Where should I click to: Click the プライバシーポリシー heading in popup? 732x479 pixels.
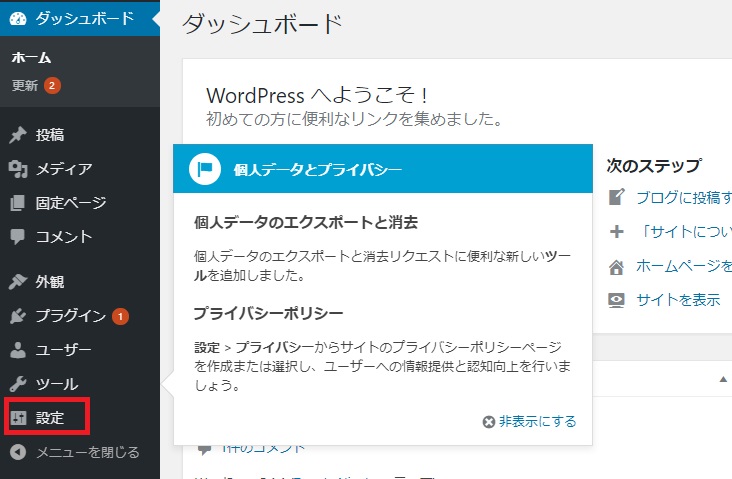(x=268, y=313)
